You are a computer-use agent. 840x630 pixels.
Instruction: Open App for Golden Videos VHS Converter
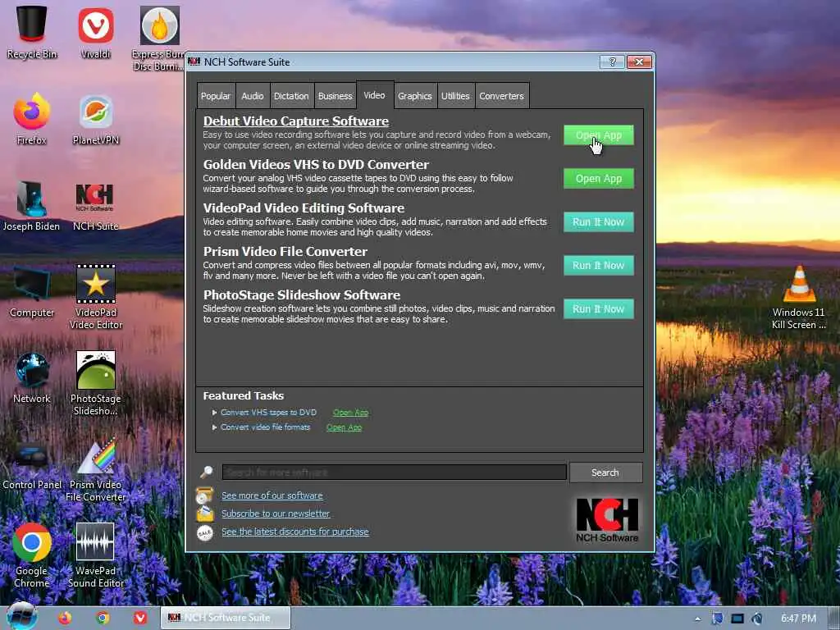[598, 178]
